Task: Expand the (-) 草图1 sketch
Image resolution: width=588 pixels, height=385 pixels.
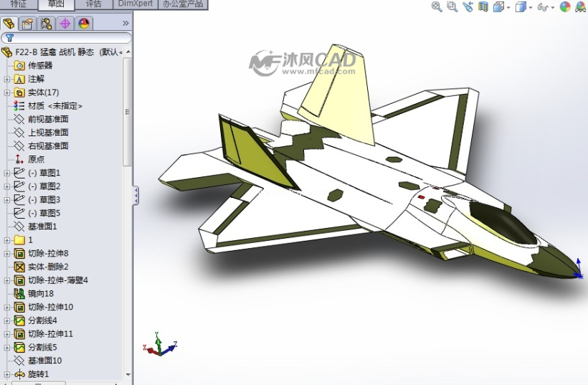Action: tap(6, 174)
